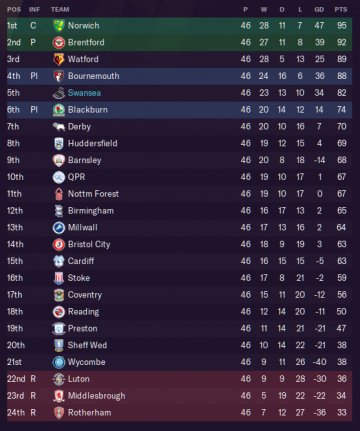Click the Nottm Forest team name
The height and width of the screenshot is (431, 360).
coord(93,194)
